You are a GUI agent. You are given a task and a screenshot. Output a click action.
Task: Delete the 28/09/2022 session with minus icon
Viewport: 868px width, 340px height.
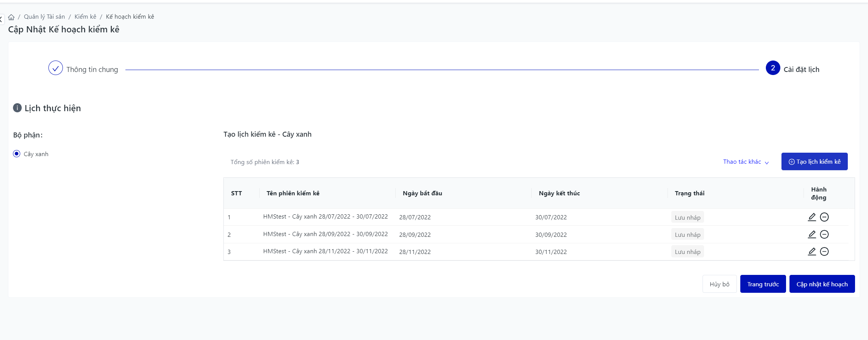coord(824,234)
